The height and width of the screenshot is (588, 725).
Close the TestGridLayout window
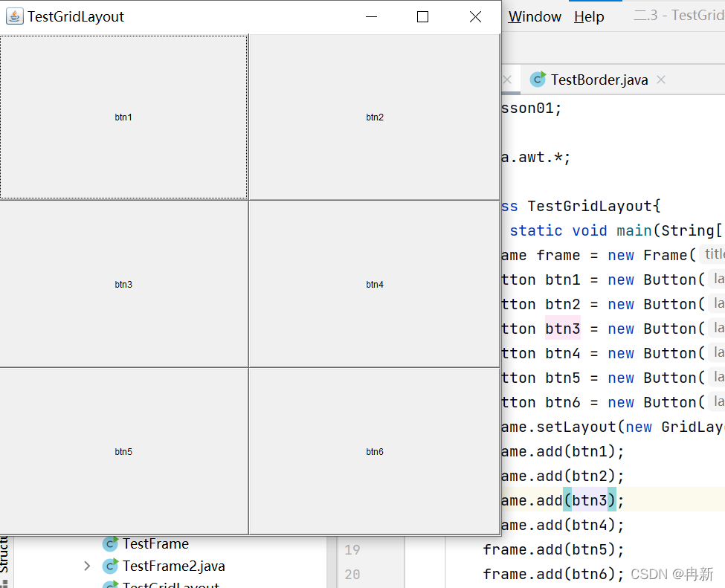coord(475,16)
